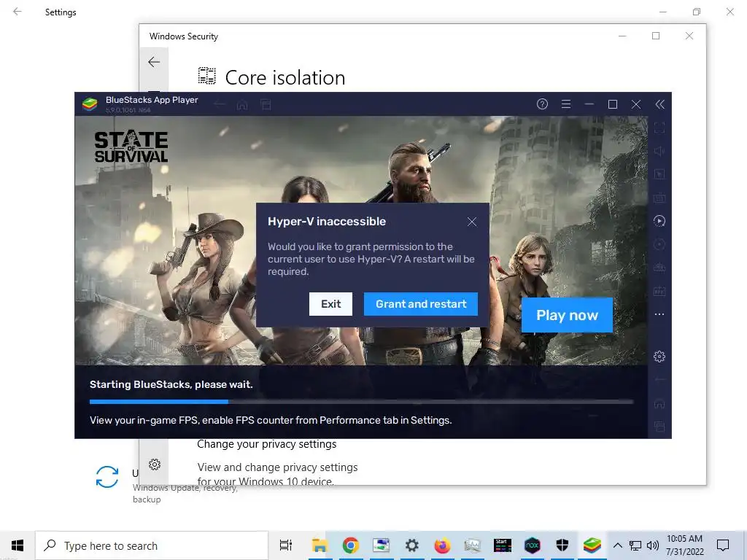
Task: Open the clock showing 10:05 AM
Action: coord(684,545)
